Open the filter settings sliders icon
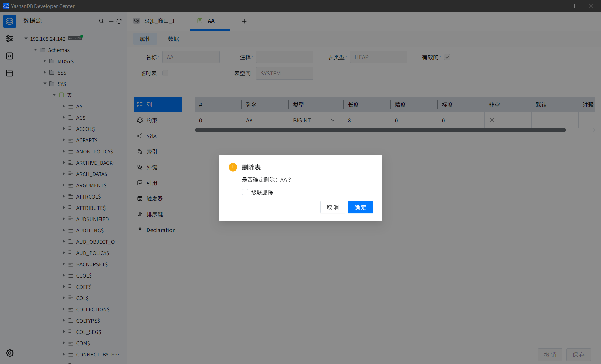The image size is (601, 364). point(9,39)
